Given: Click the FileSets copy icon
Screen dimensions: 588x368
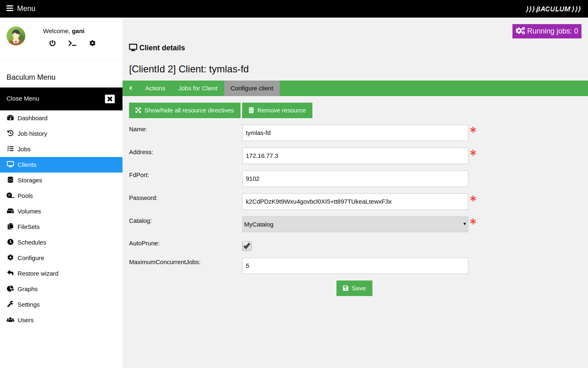Looking at the screenshot, I should click(x=10, y=227).
